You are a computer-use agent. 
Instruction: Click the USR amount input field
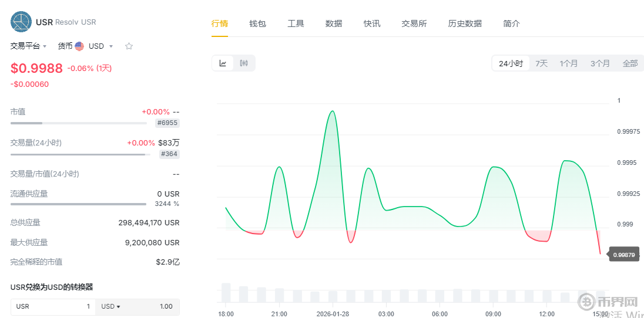point(53,306)
